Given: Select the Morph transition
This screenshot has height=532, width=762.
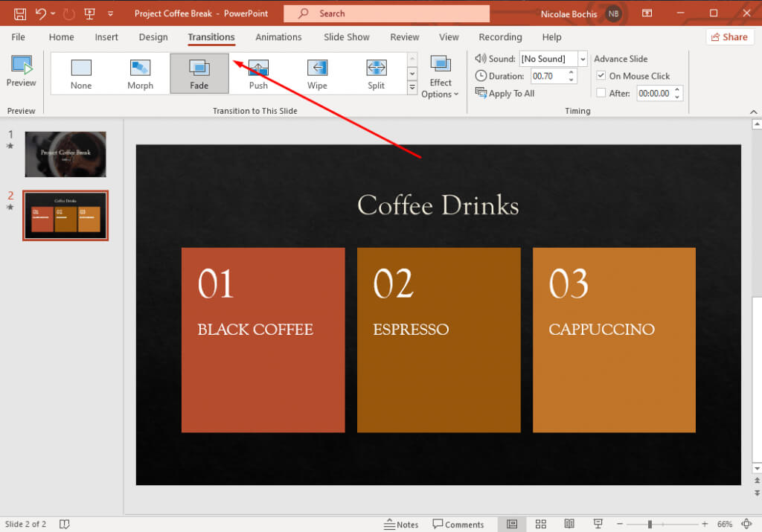Looking at the screenshot, I should point(140,73).
